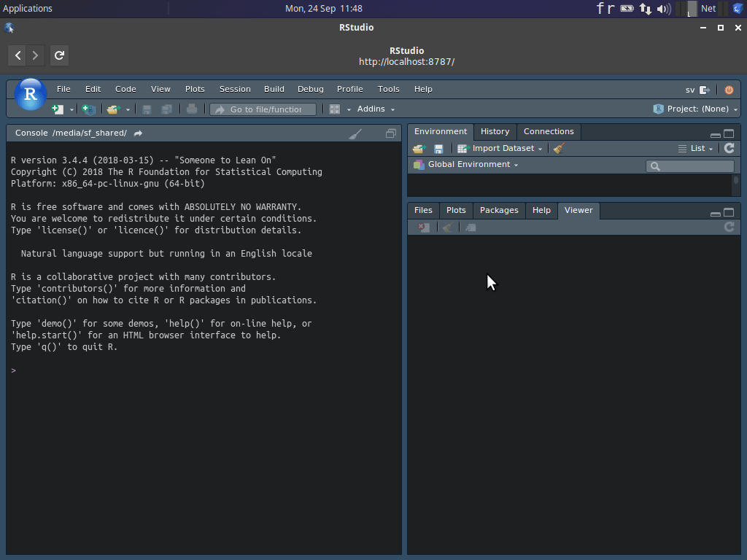The height and width of the screenshot is (560, 747).
Task: Click the browser Forward navigation button
Action: point(35,55)
